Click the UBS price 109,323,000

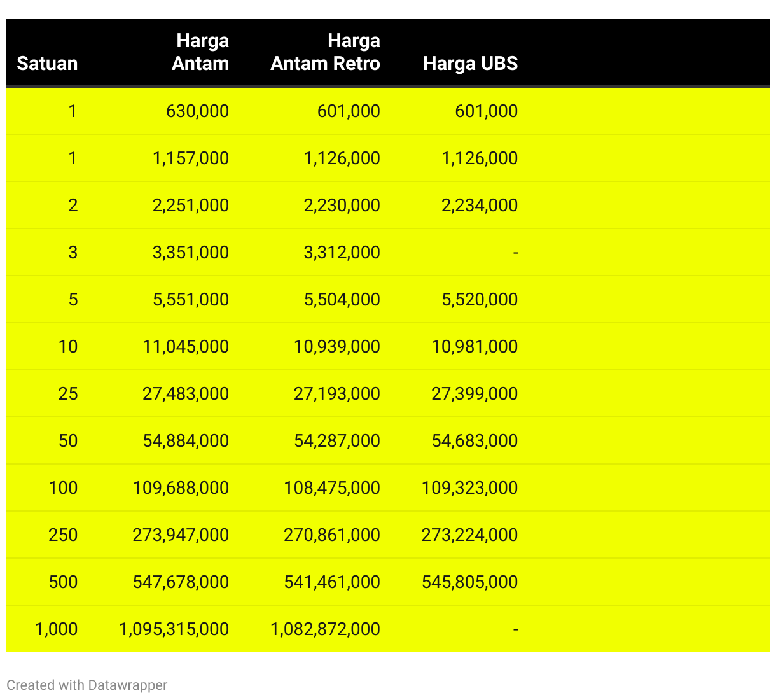pyautogui.click(x=470, y=488)
